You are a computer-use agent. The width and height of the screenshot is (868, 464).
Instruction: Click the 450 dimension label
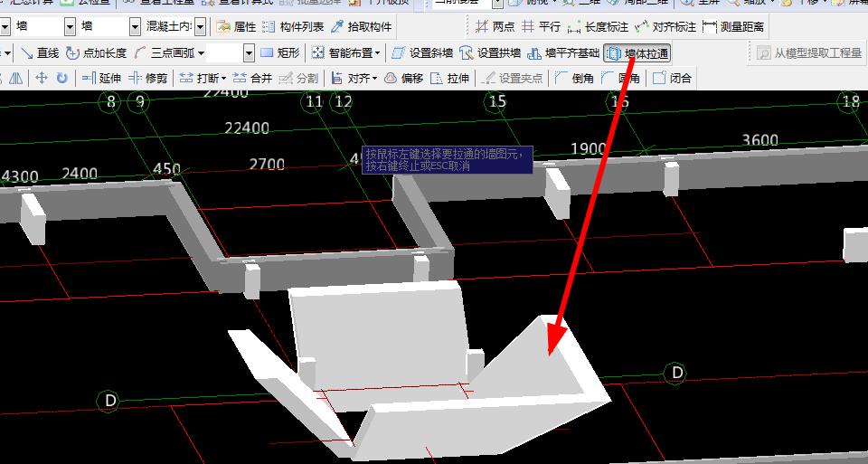(x=166, y=169)
